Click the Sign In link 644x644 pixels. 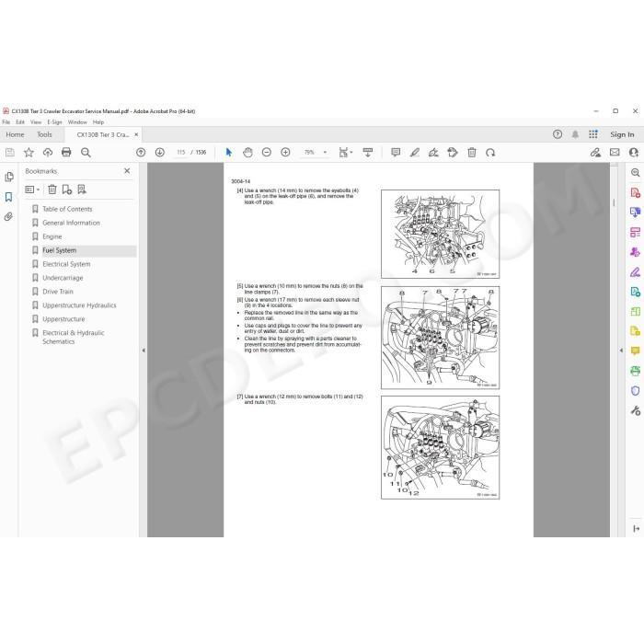[622, 134]
